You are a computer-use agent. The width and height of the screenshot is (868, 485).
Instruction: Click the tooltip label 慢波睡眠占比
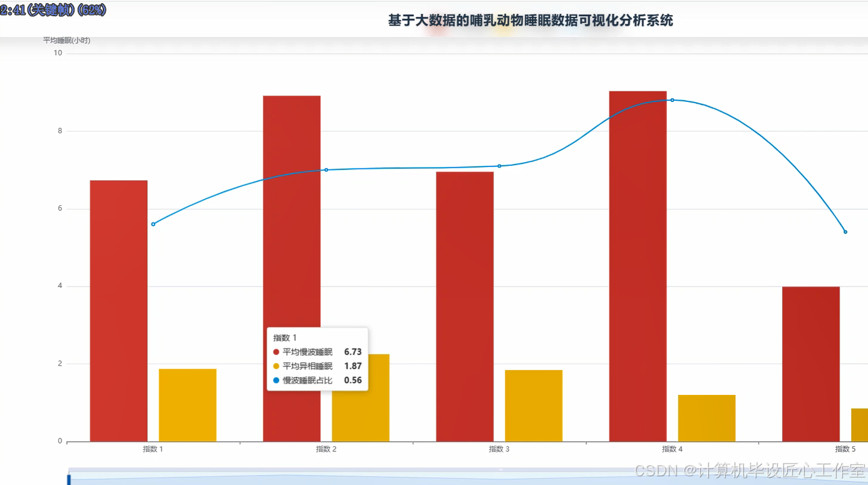307,380
